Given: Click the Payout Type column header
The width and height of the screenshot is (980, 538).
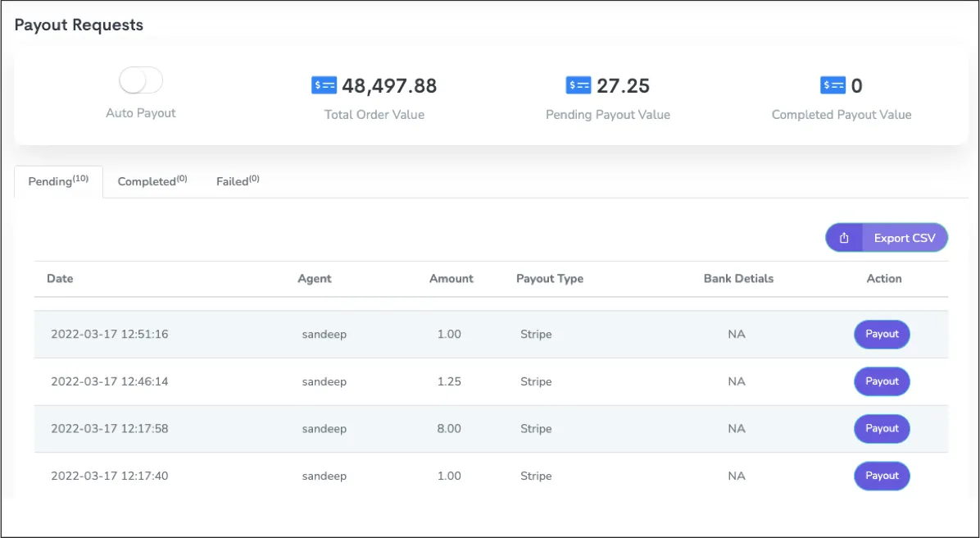Looking at the screenshot, I should pos(550,279).
